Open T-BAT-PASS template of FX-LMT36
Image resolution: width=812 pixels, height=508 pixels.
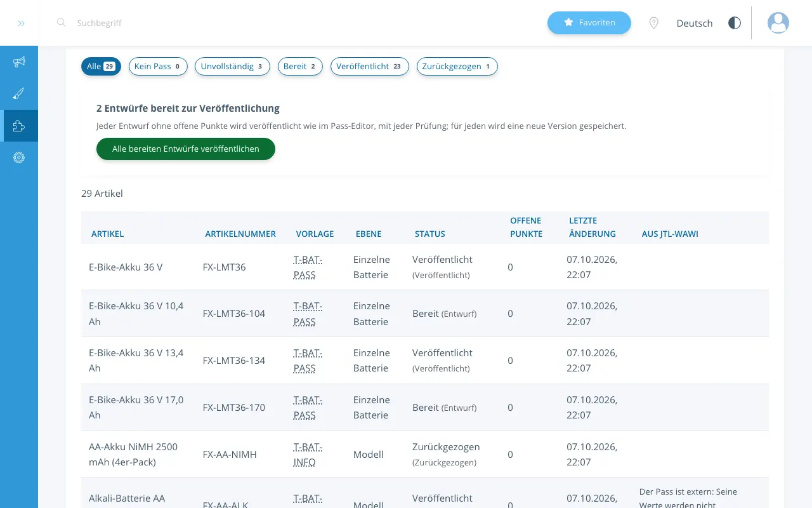click(308, 267)
